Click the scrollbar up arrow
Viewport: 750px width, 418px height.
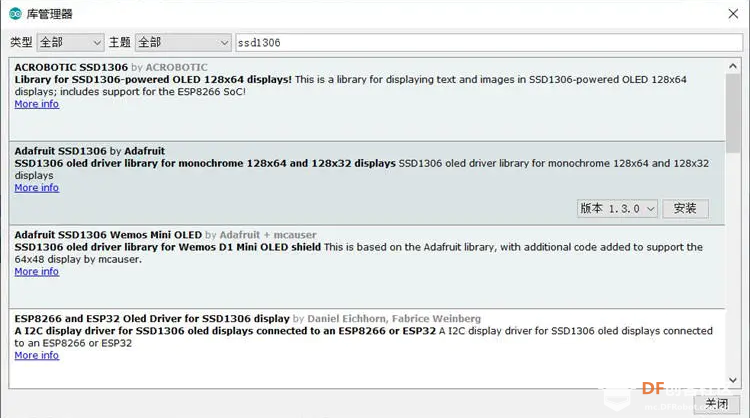(733, 66)
